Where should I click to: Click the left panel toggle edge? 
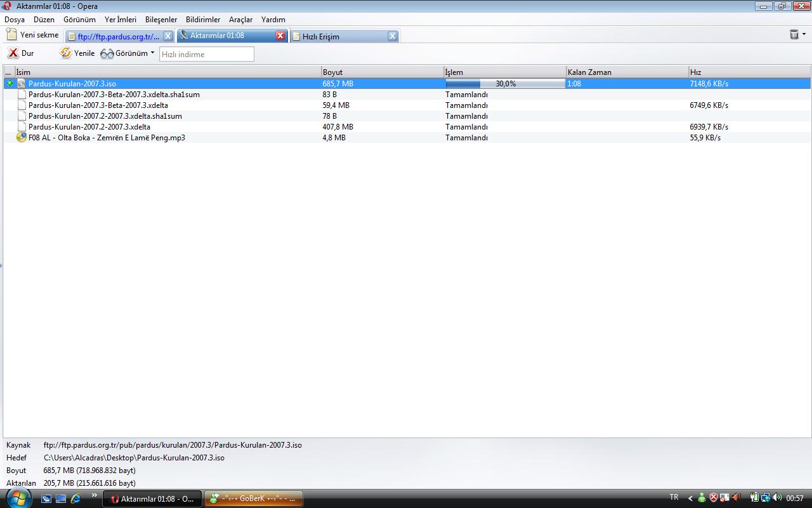[x=1, y=265]
